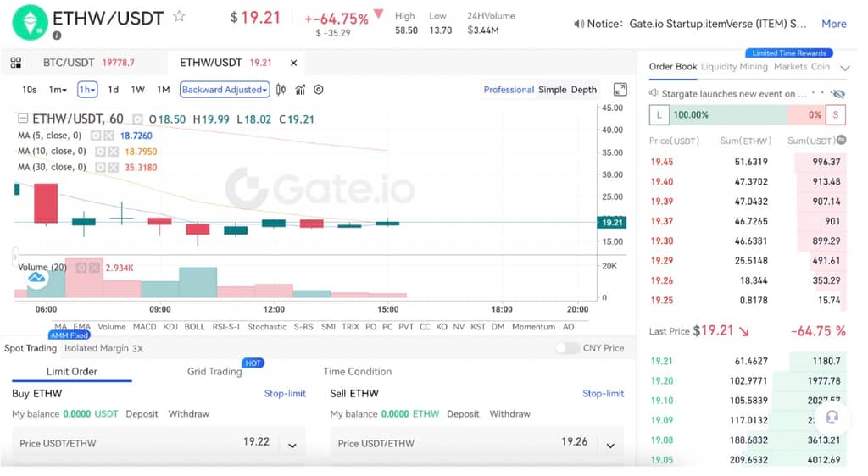868x476 pixels.
Task: Open chart settings target icon
Action: coord(319,90)
